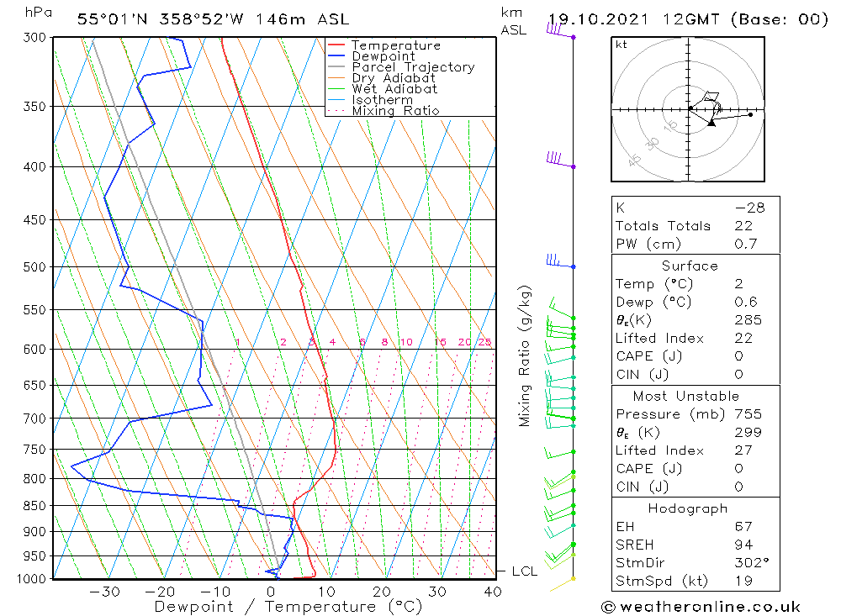841x616 pixels.
Task: Click the blue Dewpoint legend line
Action: 336,55
